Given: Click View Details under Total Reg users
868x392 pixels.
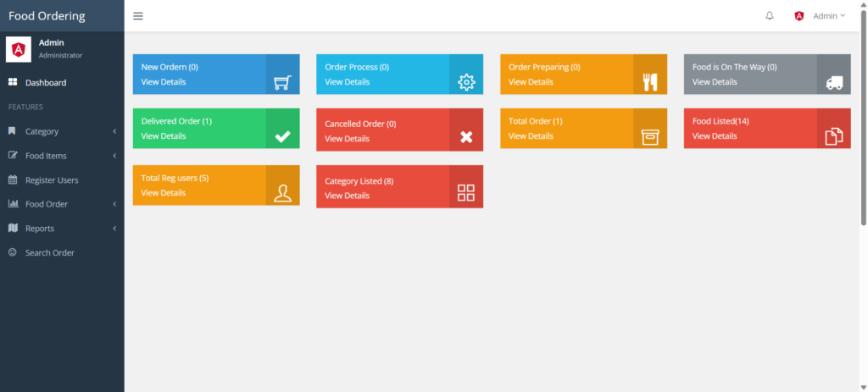Looking at the screenshot, I should pyautogui.click(x=163, y=193).
